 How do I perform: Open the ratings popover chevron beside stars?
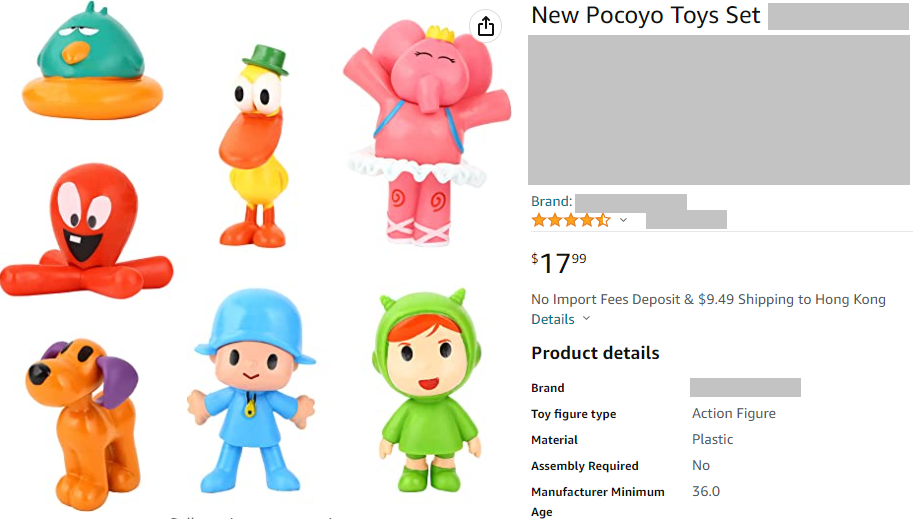pos(623,220)
